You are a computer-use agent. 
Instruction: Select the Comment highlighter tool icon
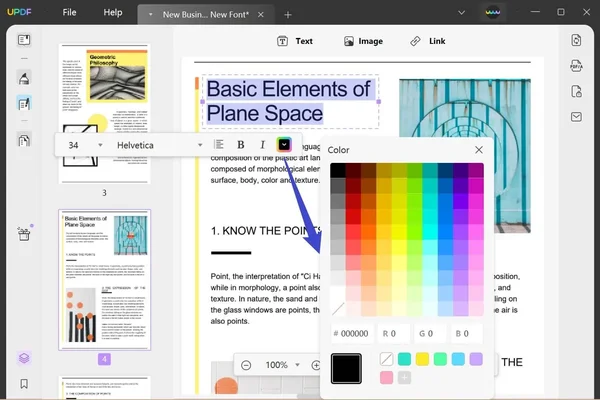[x=24, y=78]
